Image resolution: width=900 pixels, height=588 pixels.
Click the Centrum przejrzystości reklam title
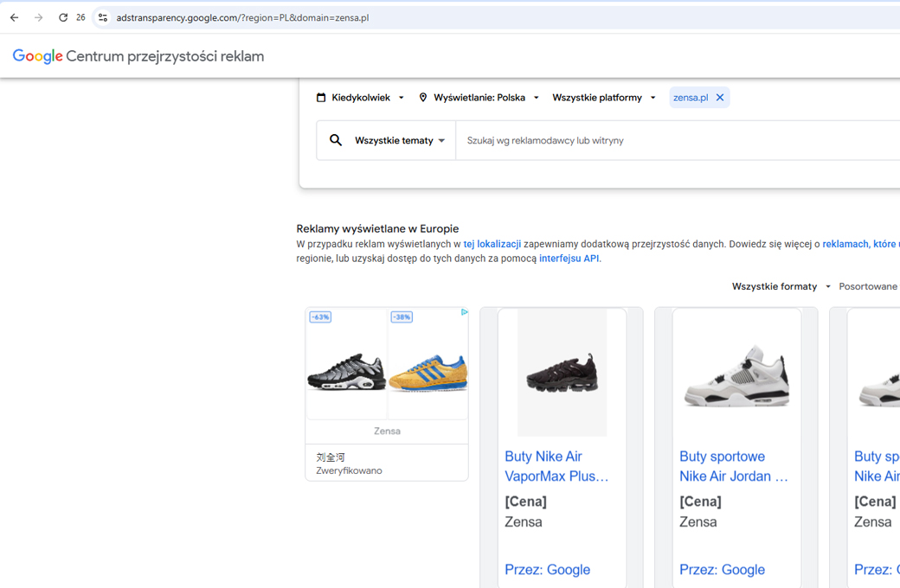tap(164, 56)
